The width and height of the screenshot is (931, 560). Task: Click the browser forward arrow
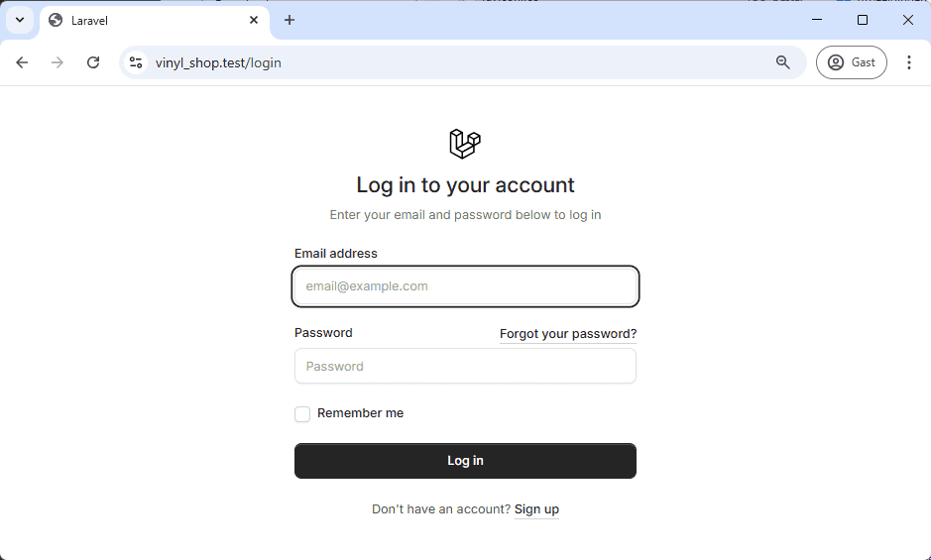(x=57, y=62)
